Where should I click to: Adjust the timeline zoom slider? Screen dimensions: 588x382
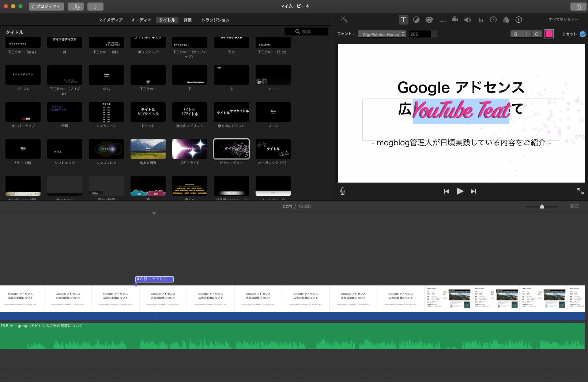tap(542, 207)
